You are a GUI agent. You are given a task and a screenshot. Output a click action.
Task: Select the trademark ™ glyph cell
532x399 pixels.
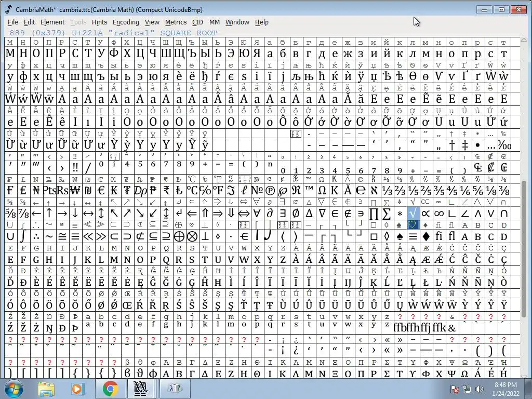click(x=309, y=190)
